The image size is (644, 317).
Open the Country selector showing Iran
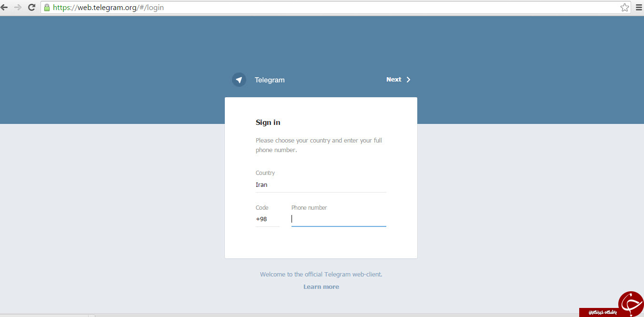click(x=321, y=185)
